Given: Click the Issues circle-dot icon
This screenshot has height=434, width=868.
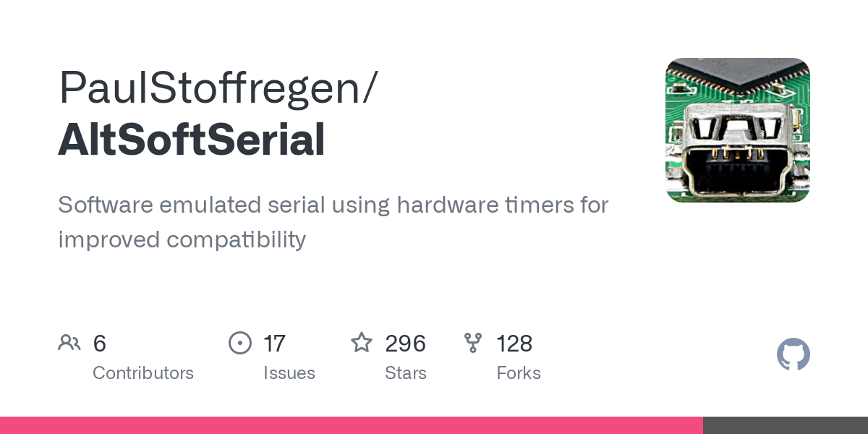Looking at the screenshot, I should click(x=240, y=343).
